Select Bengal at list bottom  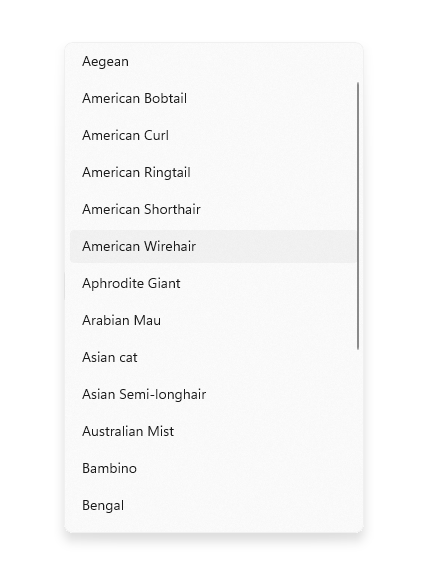pyautogui.click(x=213, y=506)
